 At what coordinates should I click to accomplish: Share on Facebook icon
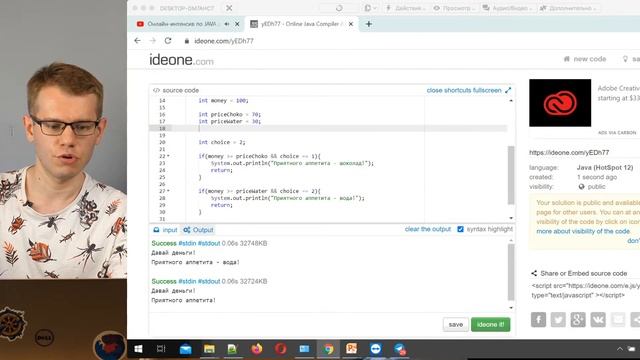538,320
